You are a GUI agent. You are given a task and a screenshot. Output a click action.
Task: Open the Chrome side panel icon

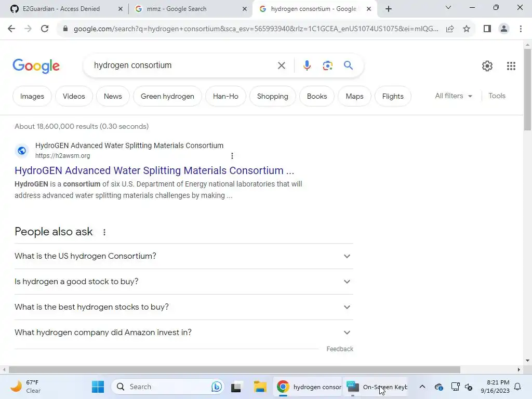coord(487,29)
